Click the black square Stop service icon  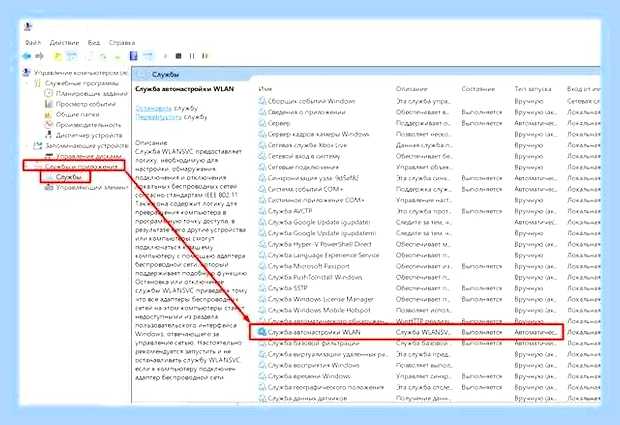coord(178,56)
